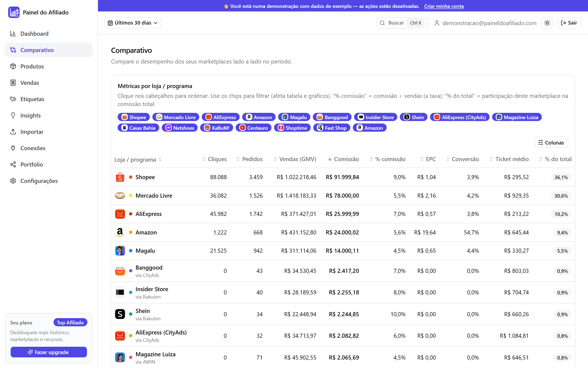Sort table by Conversão column

(x=463, y=159)
